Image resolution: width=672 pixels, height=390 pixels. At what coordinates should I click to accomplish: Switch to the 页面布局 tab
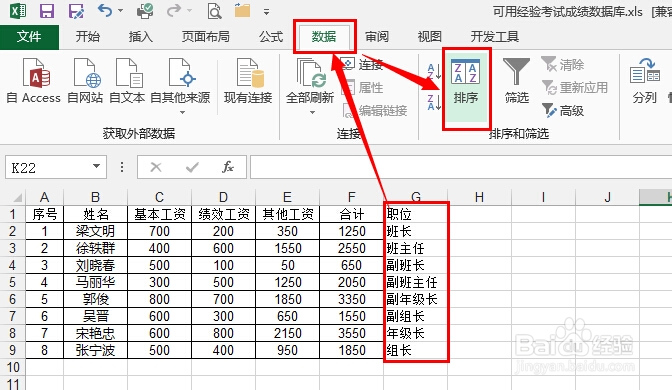[206, 37]
